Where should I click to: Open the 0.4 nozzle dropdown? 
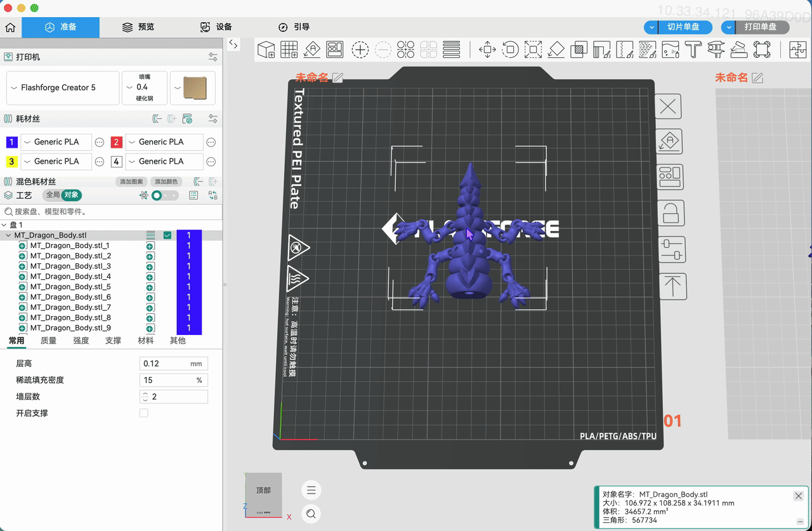[x=145, y=88]
